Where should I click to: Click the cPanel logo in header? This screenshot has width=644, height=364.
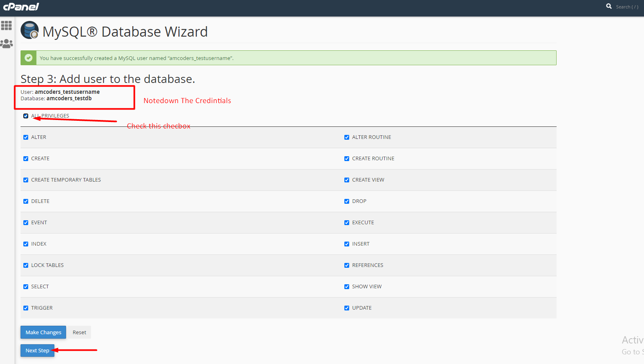coord(21,7)
